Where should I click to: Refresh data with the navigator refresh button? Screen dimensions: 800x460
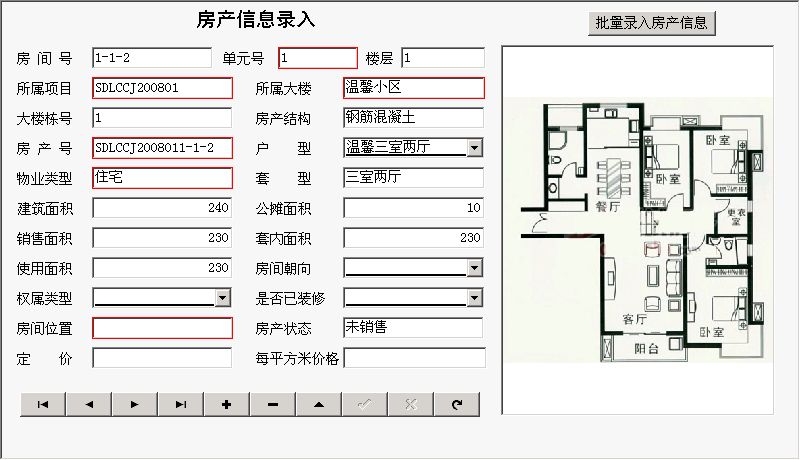pos(457,404)
